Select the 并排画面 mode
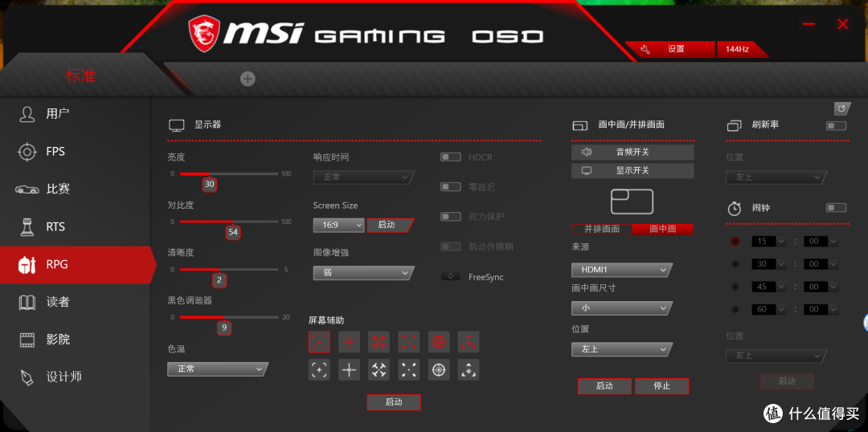Image resolution: width=868 pixels, height=432 pixels. coord(602,229)
